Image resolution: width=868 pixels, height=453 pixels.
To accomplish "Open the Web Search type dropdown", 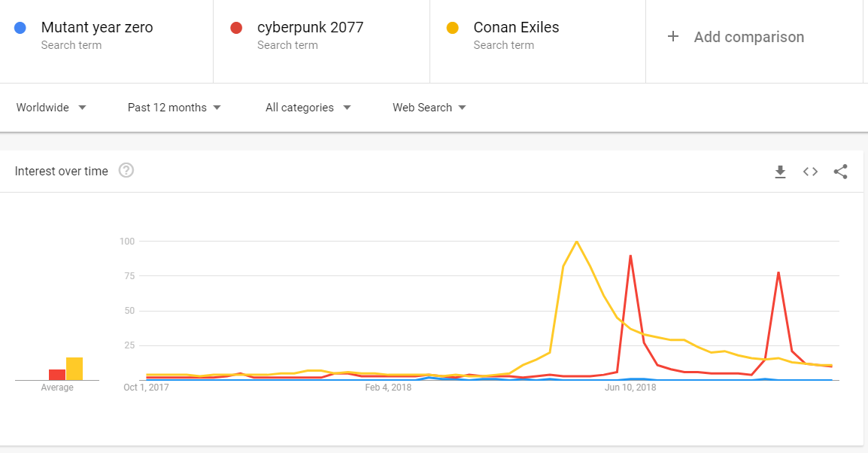I will 429,108.
